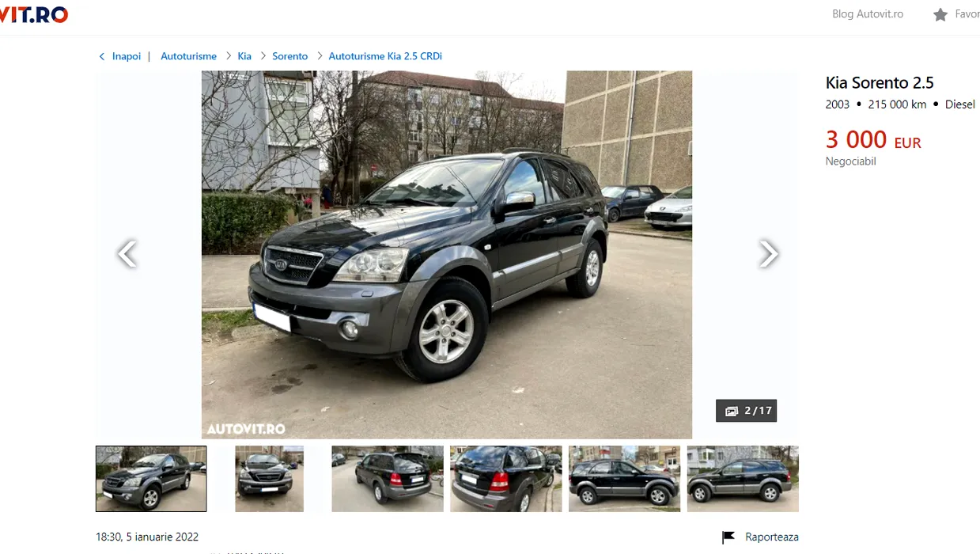Open the Autoturisme breadcrumb

coord(188,56)
